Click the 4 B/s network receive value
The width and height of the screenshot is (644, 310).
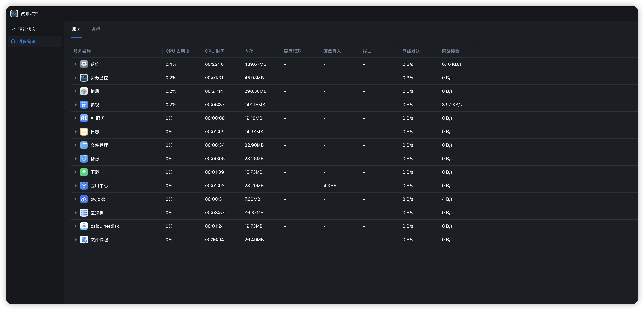click(x=447, y=199)
